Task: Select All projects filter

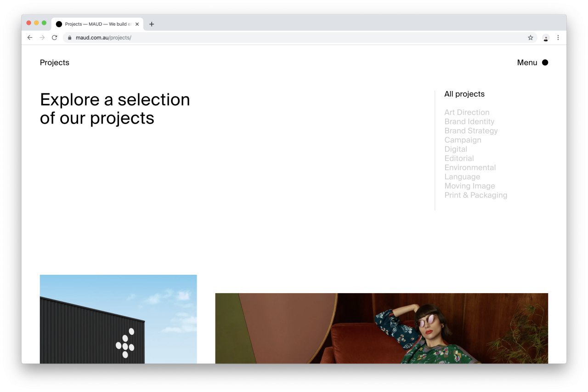Action: 464,94
